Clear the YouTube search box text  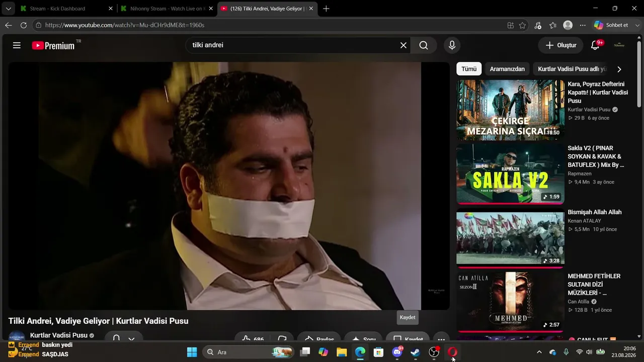coord(404,45)
